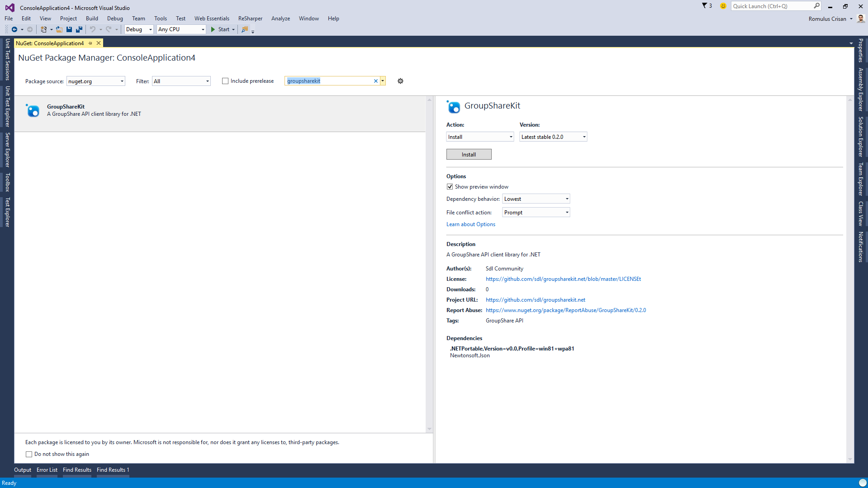The height and width of the screenshot is (488, 868).
Task: Close the NuGet ConsoleApplication4 tab
Action: click(99, 43)
